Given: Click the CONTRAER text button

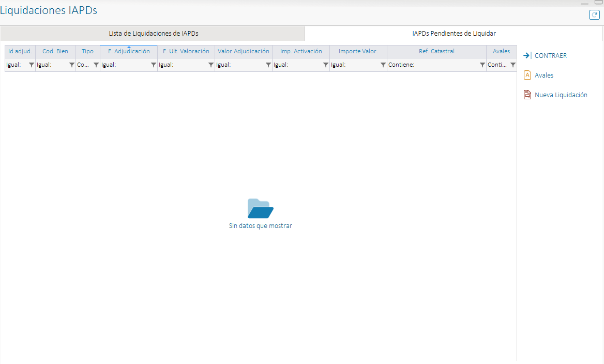Looking at the screenshot, I should click(x=550, y=56).
